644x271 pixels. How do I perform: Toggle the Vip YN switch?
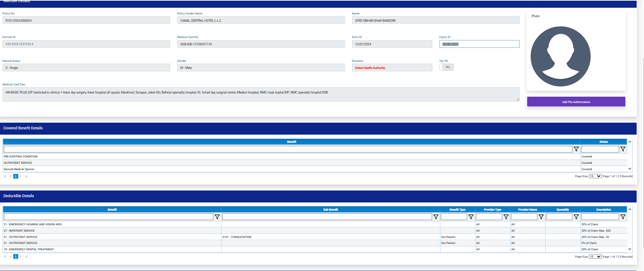tap(446, 67)
